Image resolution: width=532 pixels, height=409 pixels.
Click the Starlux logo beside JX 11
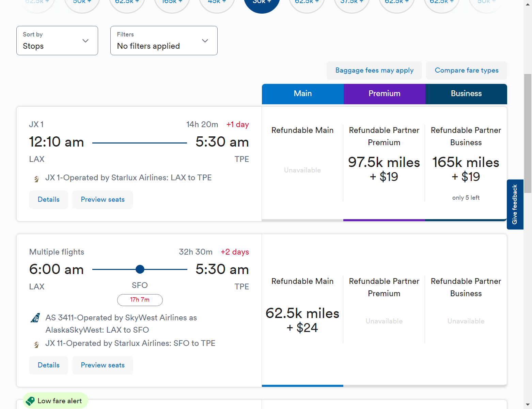[36, 344]
